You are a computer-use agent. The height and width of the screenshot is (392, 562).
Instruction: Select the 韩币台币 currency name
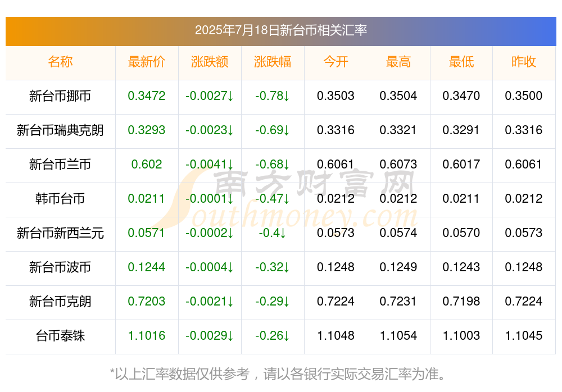tap(60, 198)
